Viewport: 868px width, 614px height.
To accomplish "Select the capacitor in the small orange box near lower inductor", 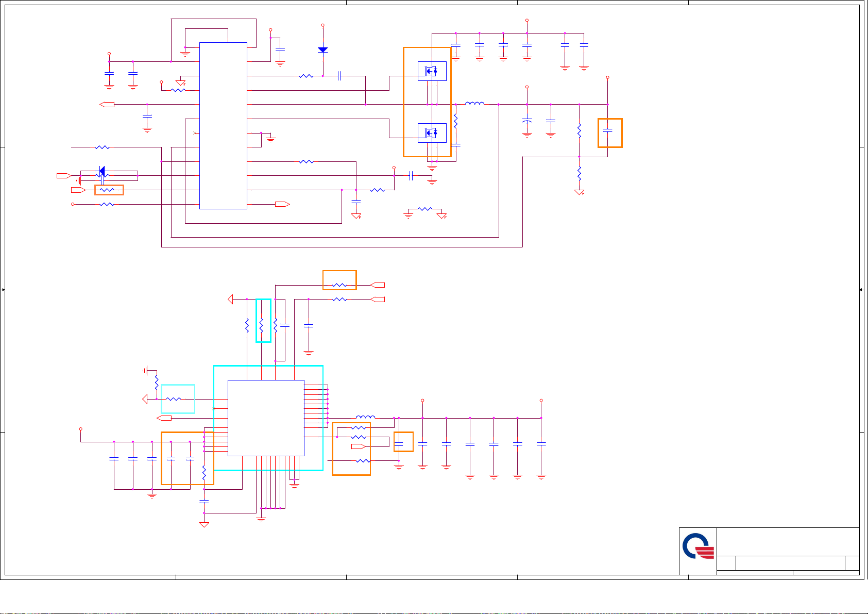I will point(399,443).
